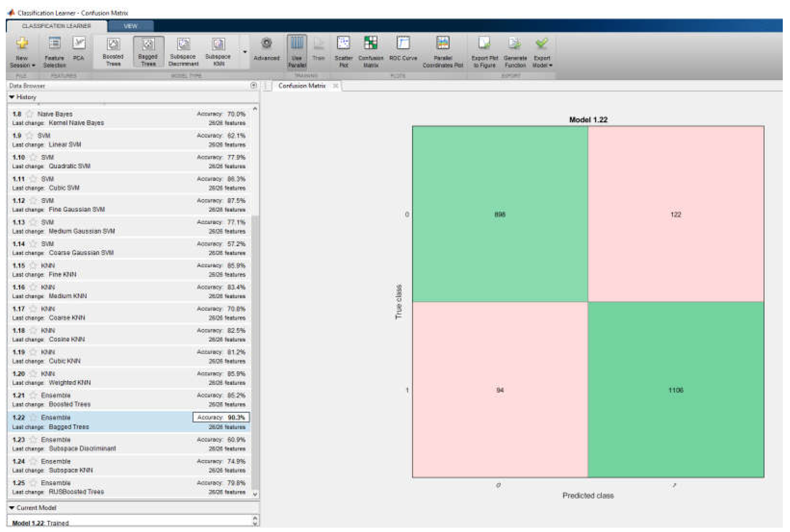
Task: Expand the model type gallery arrow
Action: click(x=245, y=52)
